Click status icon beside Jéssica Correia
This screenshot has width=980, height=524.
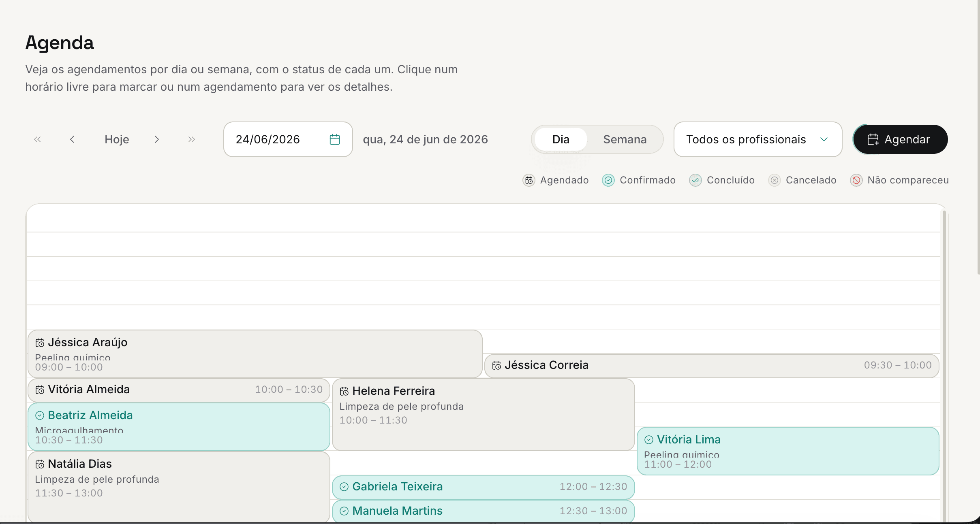click(x=496, y=366)
